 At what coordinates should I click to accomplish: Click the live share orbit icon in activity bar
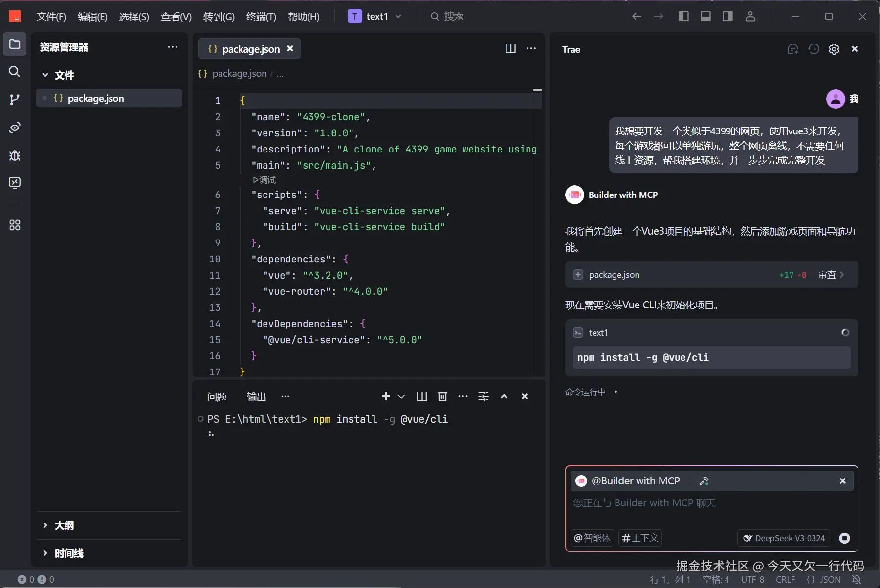pyautogui.click(x=15, y=128)
